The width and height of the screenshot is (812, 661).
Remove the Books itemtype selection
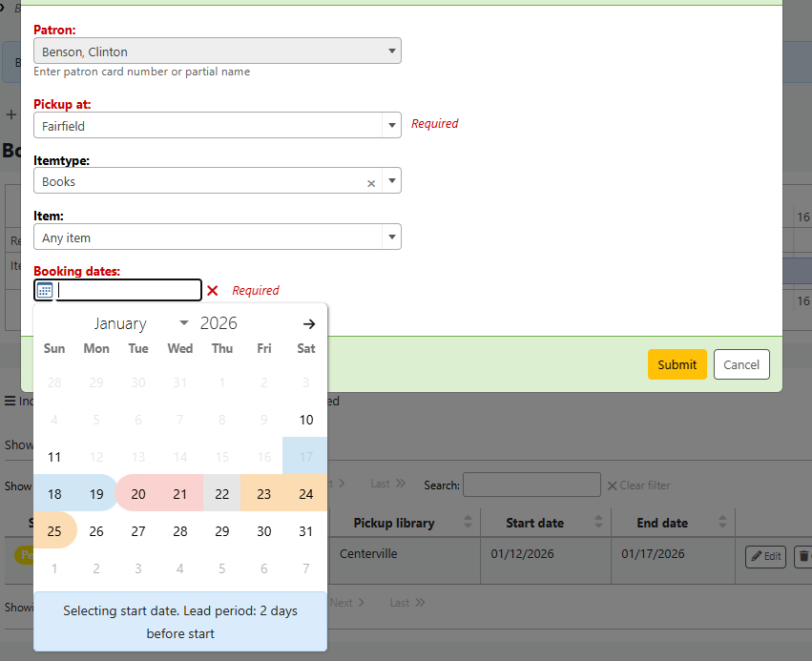(x=371, y=183)
